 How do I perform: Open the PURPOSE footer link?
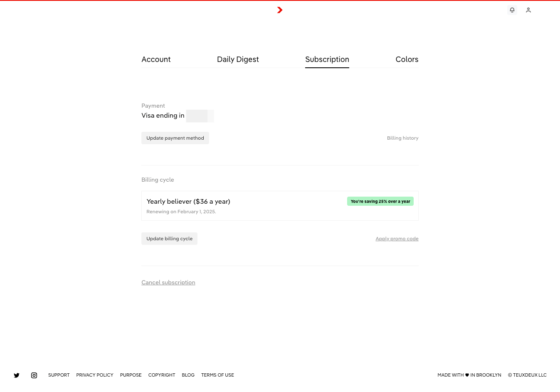point(131,375)
